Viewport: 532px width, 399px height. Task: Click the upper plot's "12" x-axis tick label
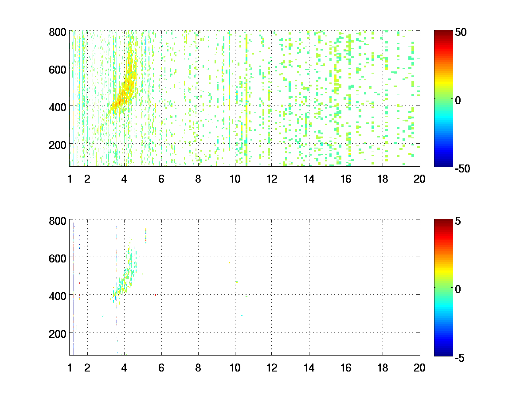(272, 179)
